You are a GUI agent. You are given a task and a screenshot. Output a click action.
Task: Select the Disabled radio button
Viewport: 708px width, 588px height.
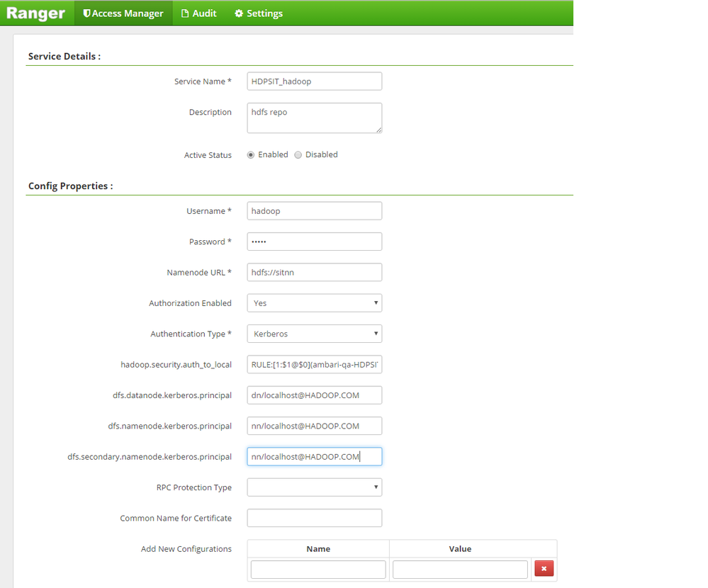point(298,154)
